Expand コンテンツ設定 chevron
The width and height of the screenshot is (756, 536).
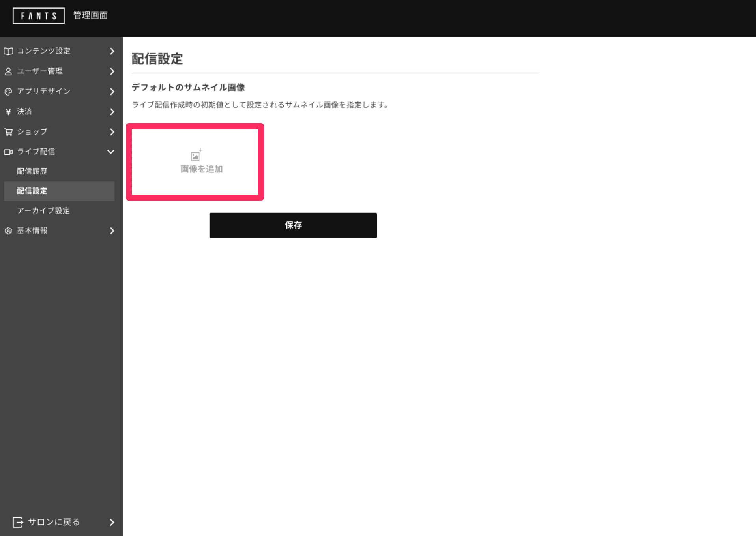112,51
